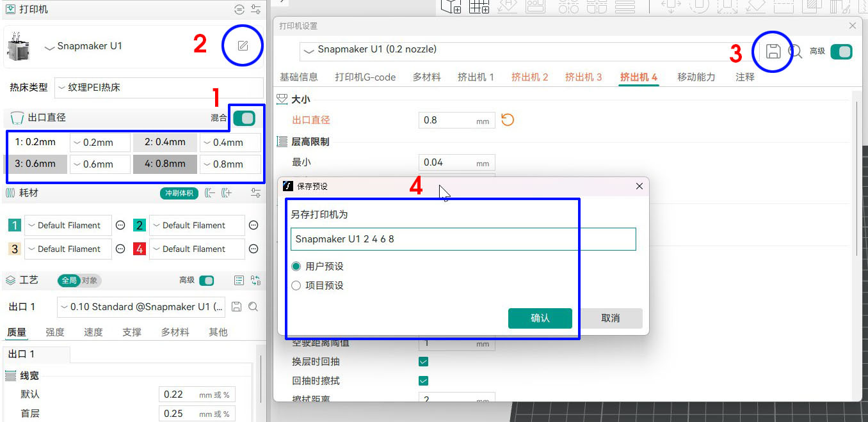
Task: Click filament 3 beige color swatch
Action: pyautogui.click(x=15, y=249)
